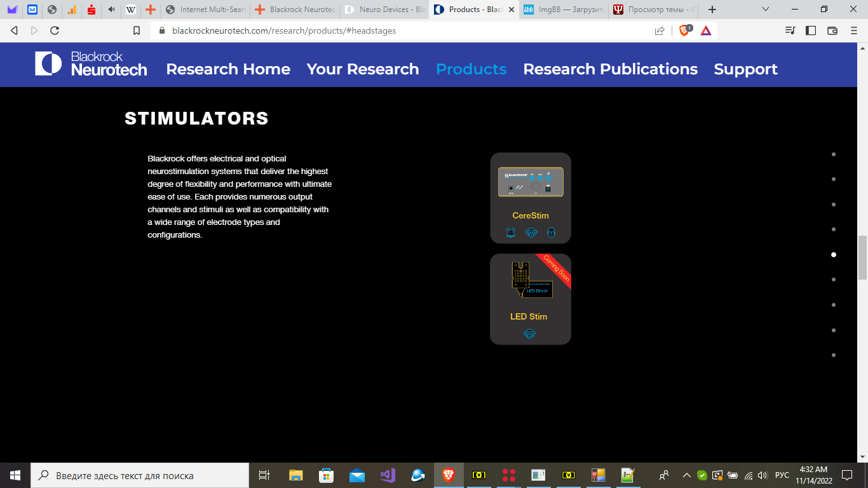Click the CereStim product name

click(531, 215)
